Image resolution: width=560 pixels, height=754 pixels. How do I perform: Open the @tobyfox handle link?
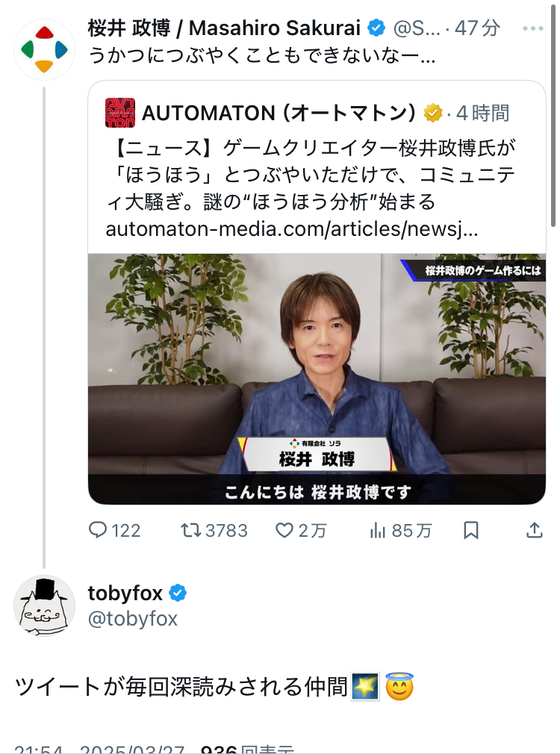133,619
